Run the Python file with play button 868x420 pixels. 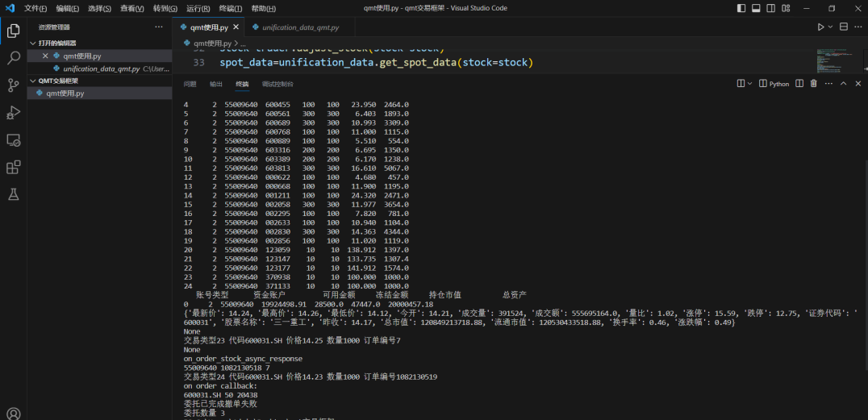pos(821,27)
